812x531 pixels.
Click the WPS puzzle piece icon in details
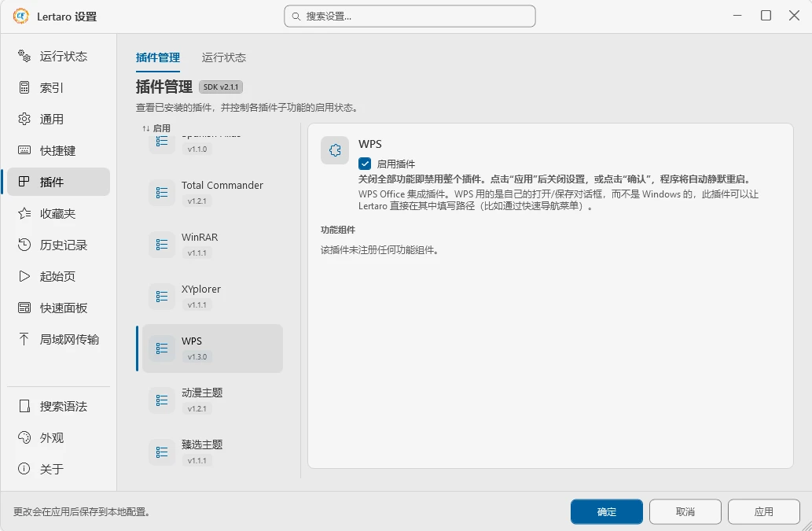(335, 150)
